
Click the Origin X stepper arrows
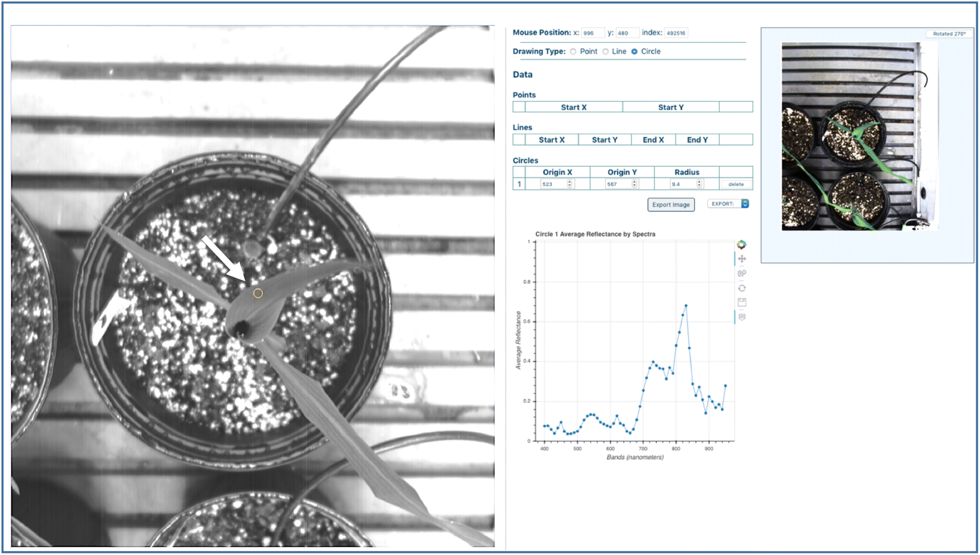tap(569, 184)
